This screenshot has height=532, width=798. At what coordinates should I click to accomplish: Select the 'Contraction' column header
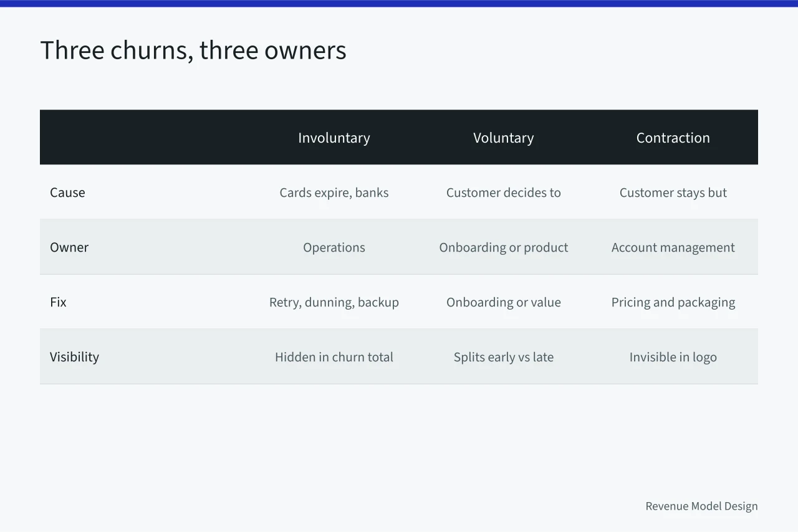pos(673,138)
